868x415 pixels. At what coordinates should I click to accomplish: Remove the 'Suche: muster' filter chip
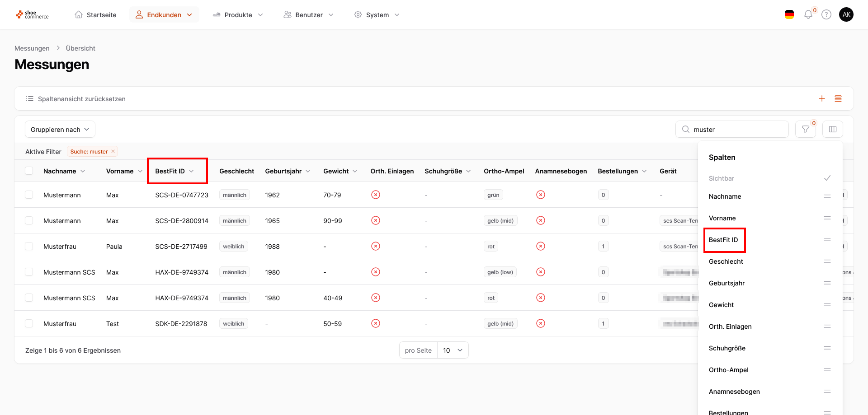pyautogui.click(x=113, y=152)
